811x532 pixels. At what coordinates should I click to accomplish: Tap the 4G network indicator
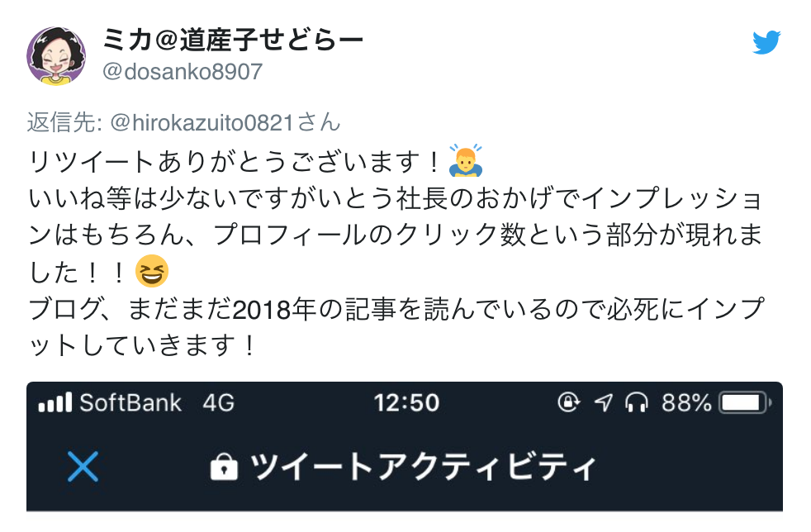pyautogui.click(x=218, y=402)
